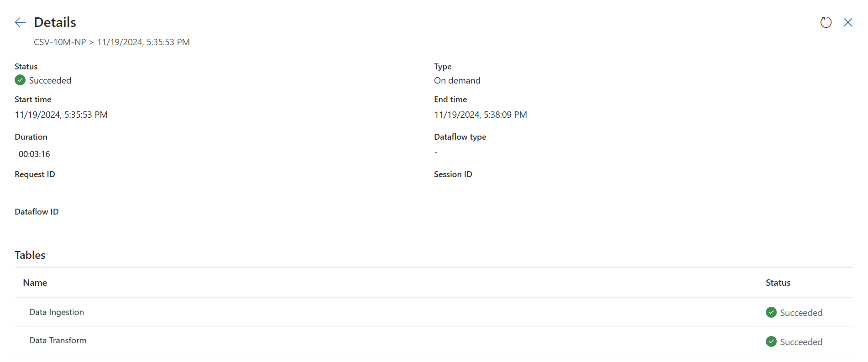The height and width of the screenshot is (362, 868).
Task: Click the green Succeeded status checkmark icon
Action: 20,80
